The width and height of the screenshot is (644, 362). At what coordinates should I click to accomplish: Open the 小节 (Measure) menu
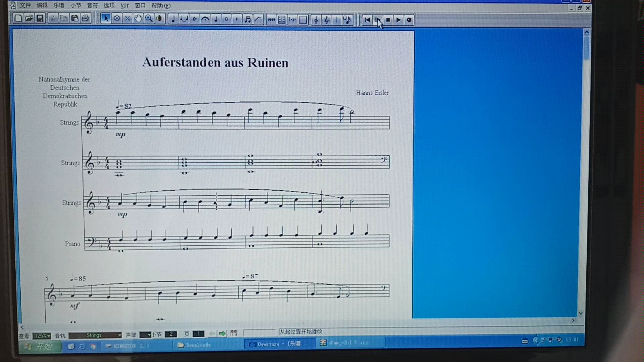(x=76, y=5)
